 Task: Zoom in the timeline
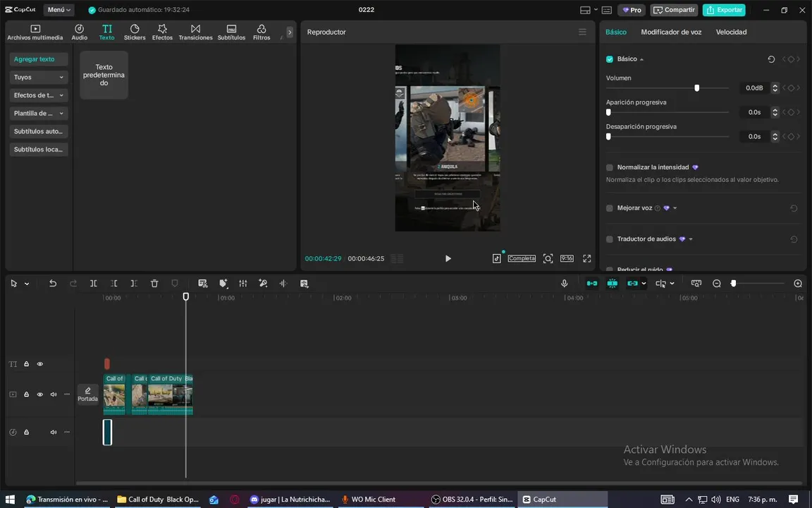[798, 284]
